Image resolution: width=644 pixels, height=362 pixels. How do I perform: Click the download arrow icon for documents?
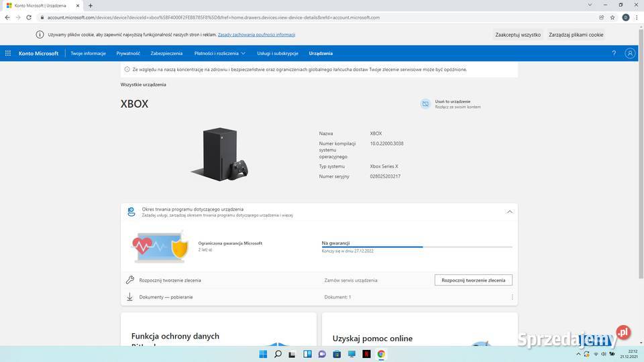click(129, 297)
